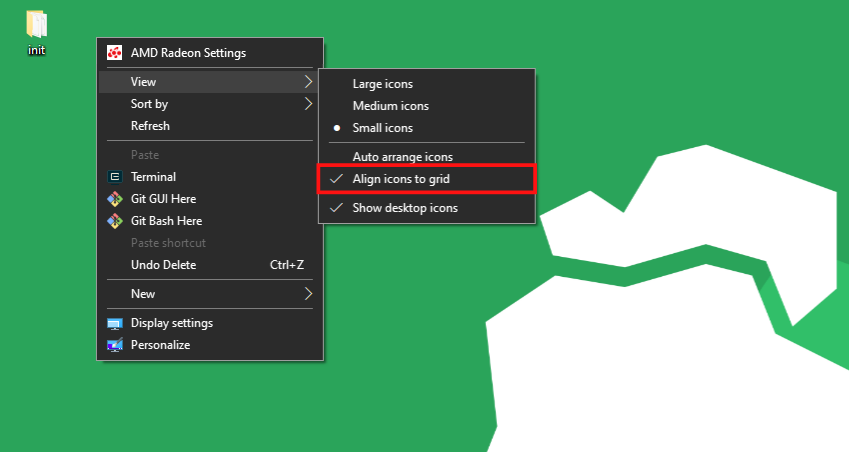849x452 pixels.
Task: Open AMD Radeon Settings entry
Action: coord(210,53)
